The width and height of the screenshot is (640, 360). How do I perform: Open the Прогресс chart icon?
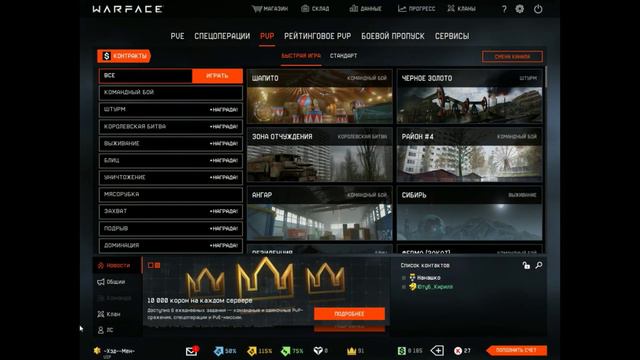pyautogui.click(x=402, y=9)
